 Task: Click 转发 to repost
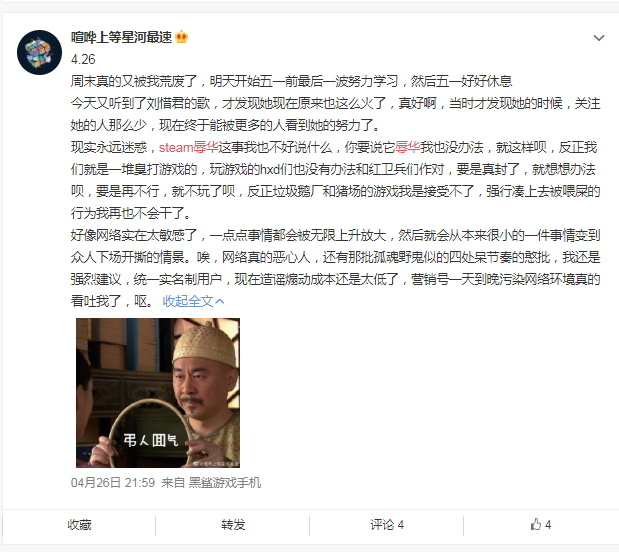point(233,525)
